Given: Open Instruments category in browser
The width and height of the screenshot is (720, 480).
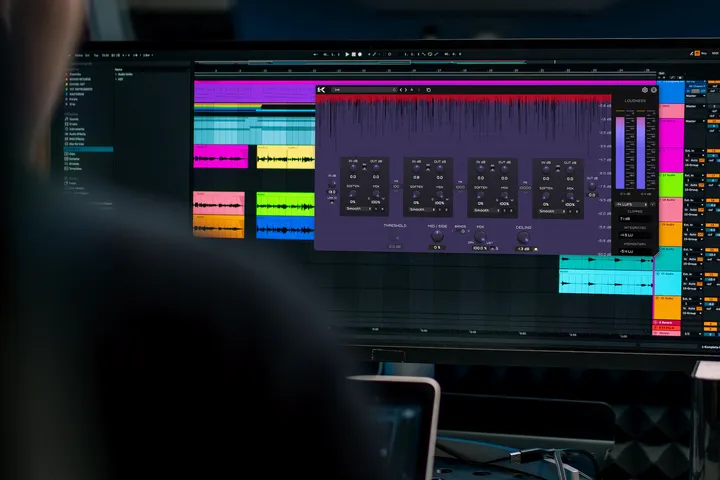Looking at the screenshot, I should tap(75, 129).
